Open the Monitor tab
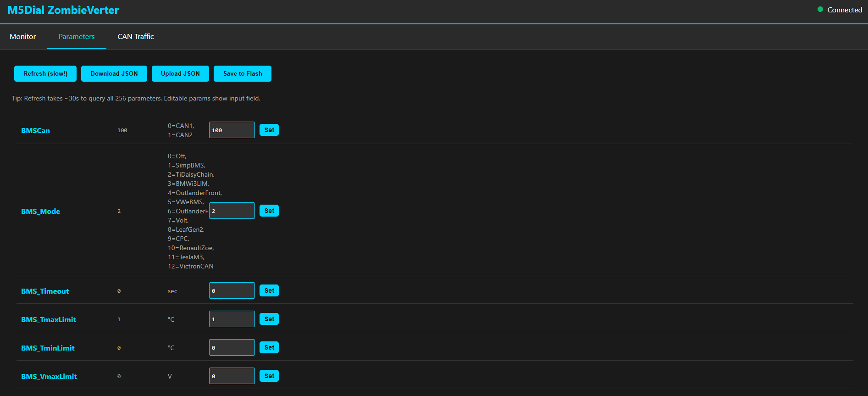This screenshot has height=396, width=868. pyautogui.click(x=23, y=37)
